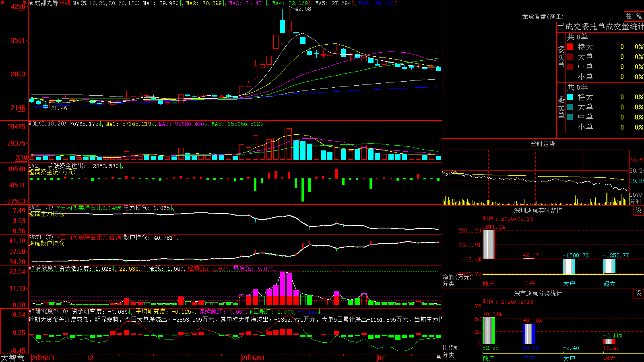Toggle the X10 volume scale box
This screenshot has width=644, height=362.
coord(21,157)
